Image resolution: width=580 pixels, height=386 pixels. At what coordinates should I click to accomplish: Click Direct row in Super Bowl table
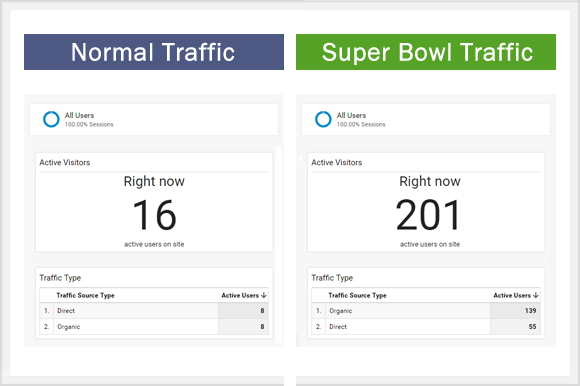[426, 326]
